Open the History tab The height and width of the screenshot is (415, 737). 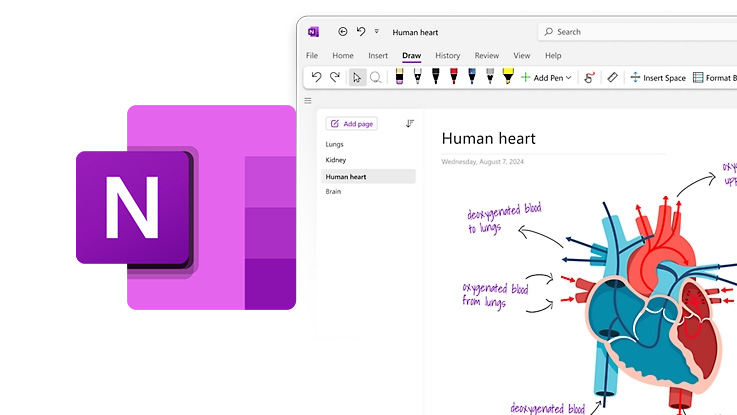click(447, 55)
